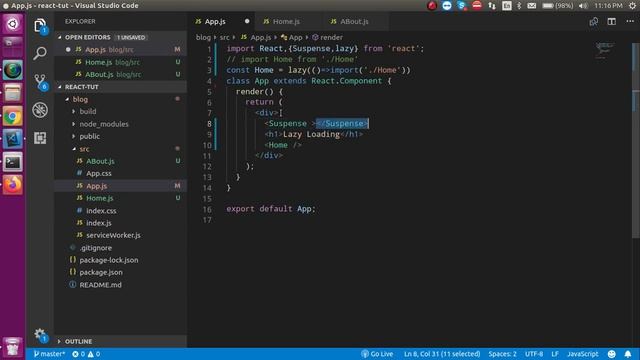Click 'render' in the breadcrumb path

click(327, 38)
